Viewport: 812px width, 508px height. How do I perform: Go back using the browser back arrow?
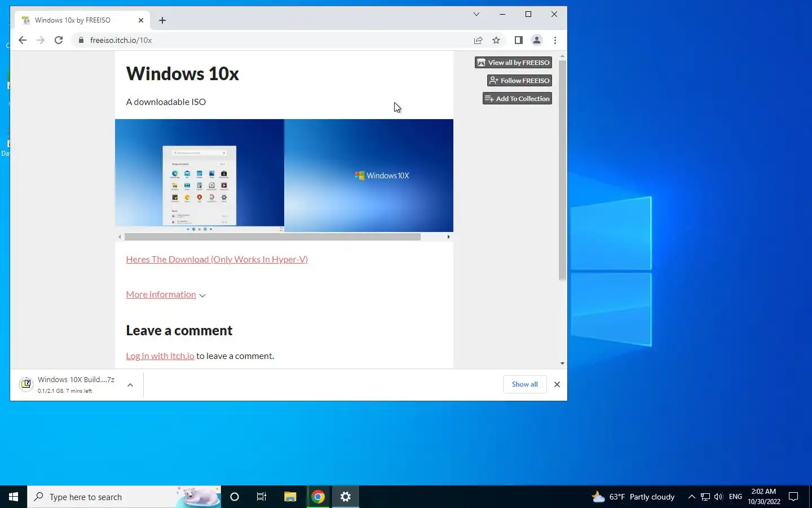point(23,40)
